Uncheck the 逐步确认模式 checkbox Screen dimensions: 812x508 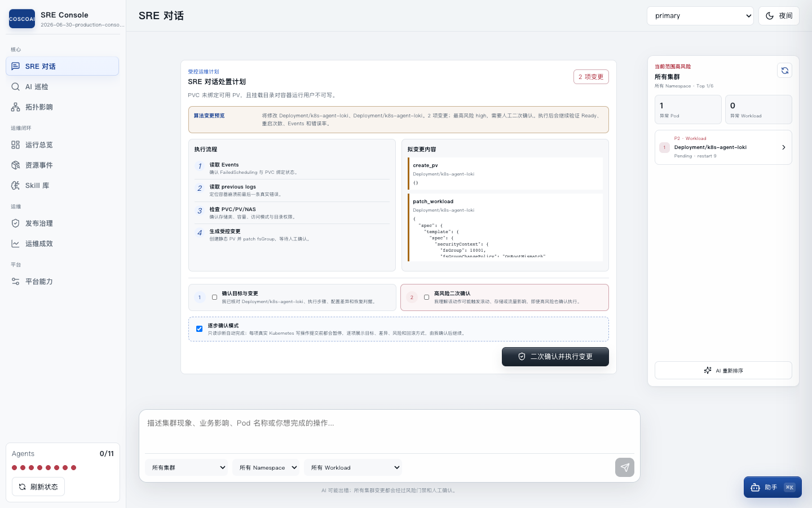[199, 329]
